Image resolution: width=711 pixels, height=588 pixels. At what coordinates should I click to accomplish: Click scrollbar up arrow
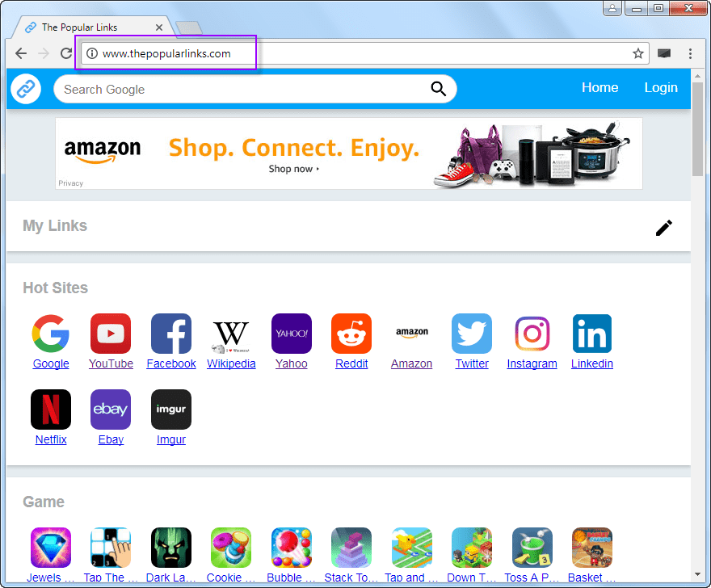click(x=697, y=76)
